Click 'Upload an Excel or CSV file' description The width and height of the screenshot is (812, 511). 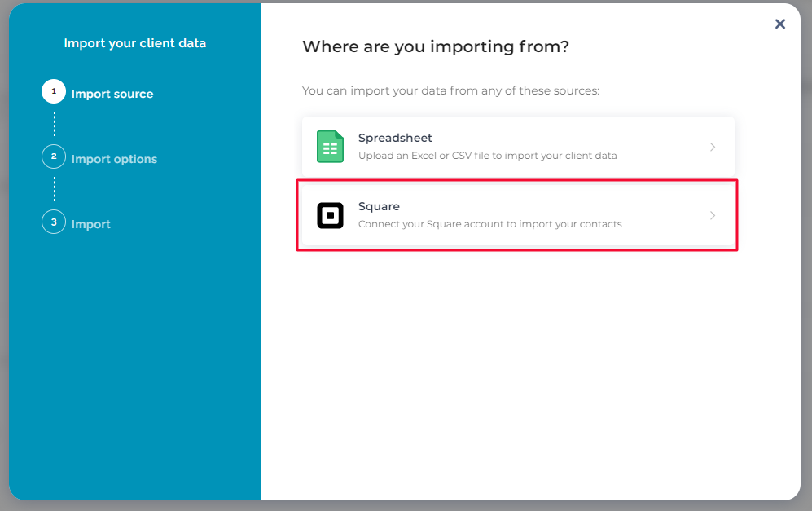pos(487,156)
